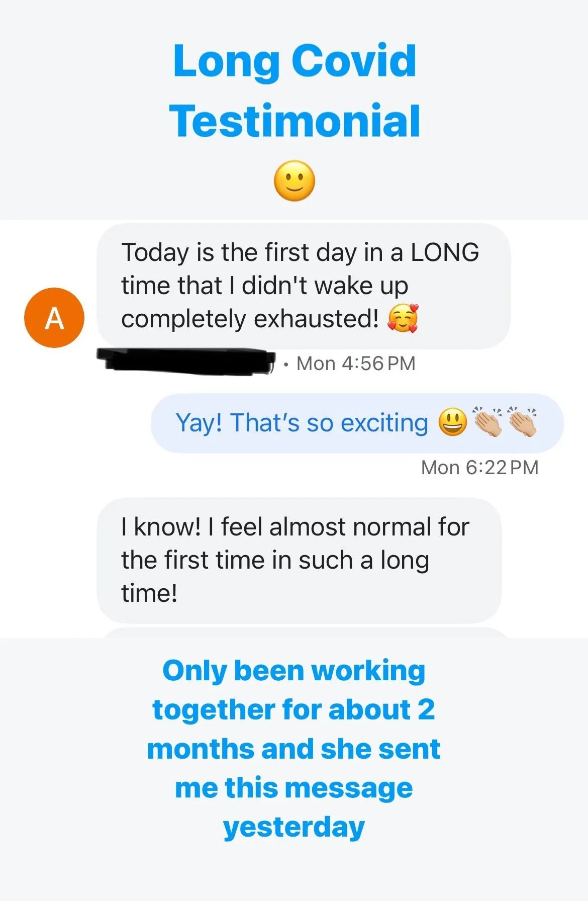Screen dimensions: 588x901
Task: Tap the blacked-out sender name bar
Action: click(x=186, y=362)
